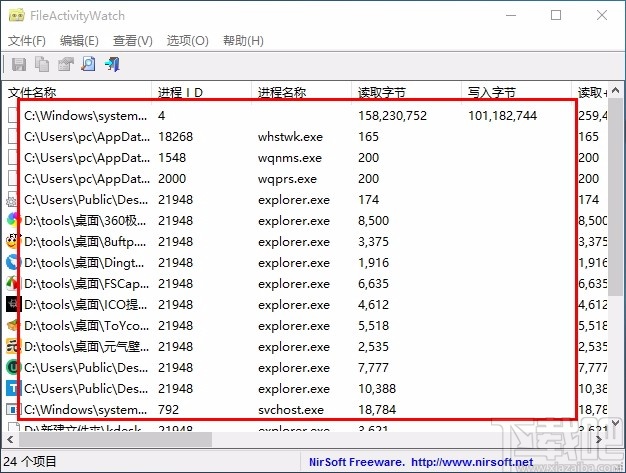
Task: Click the horizontal scrollbar left arrow
Action: tap(10, 439)
